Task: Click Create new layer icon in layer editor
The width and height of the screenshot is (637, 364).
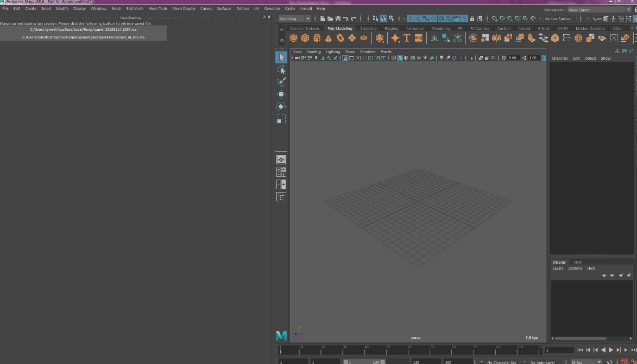Action: (x=621, y=275)
